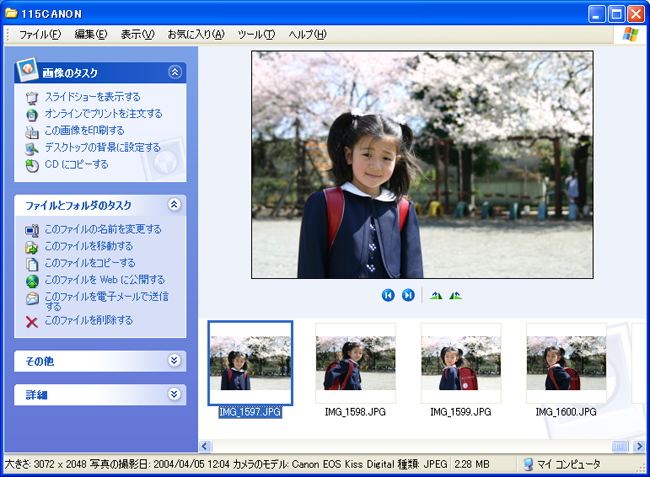Collapse the ファイルとフォルダのタスク panel

[175, 204]
